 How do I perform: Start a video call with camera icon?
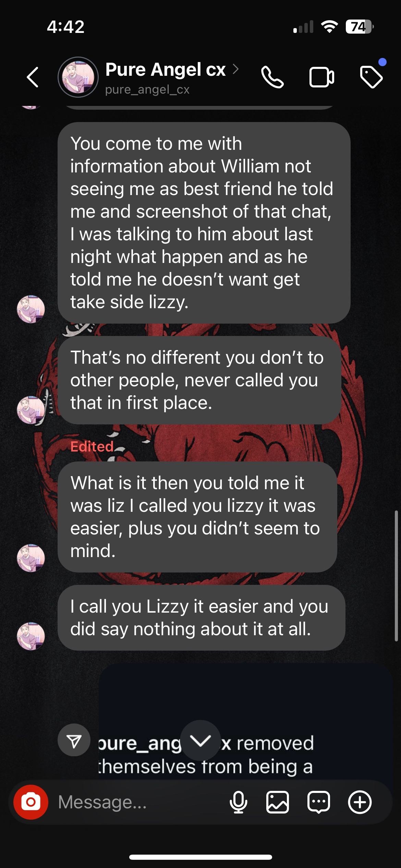322,77
